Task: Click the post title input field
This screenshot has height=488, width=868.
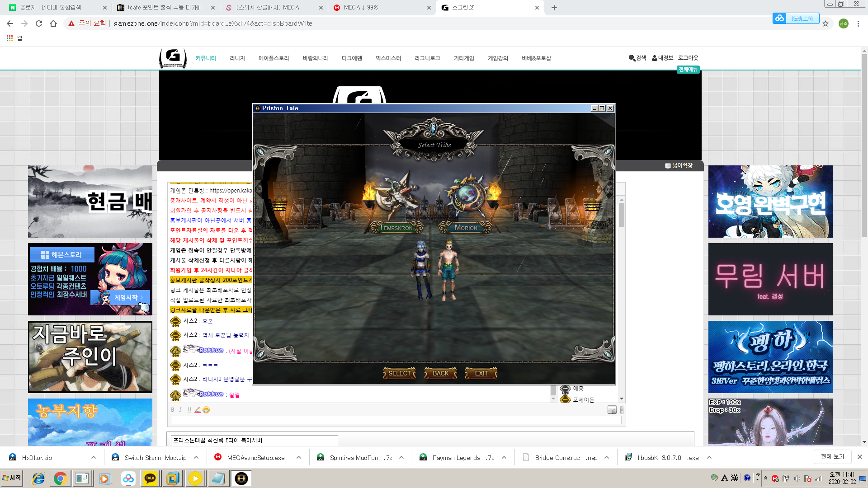Action: [x=254, y=440]
